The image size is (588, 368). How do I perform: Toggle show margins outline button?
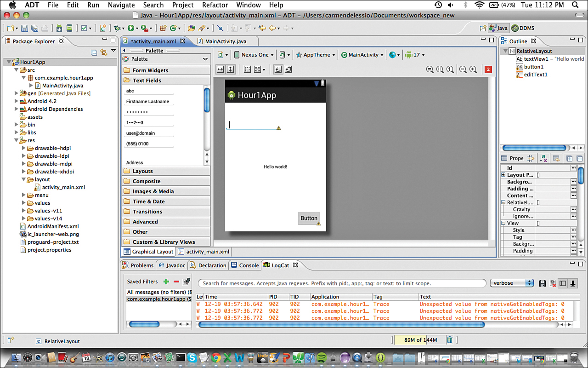pyautogui.click(x=247, y=69)
